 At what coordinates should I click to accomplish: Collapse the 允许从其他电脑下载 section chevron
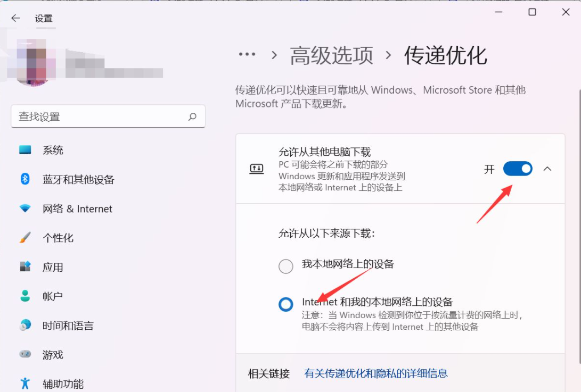(x=547, y=169)
